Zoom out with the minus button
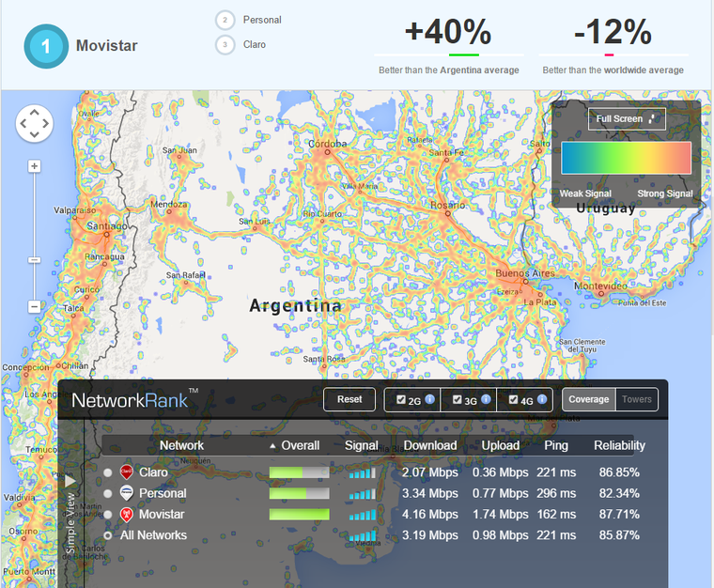Screen dimensions: 714x588 (34, 307)
